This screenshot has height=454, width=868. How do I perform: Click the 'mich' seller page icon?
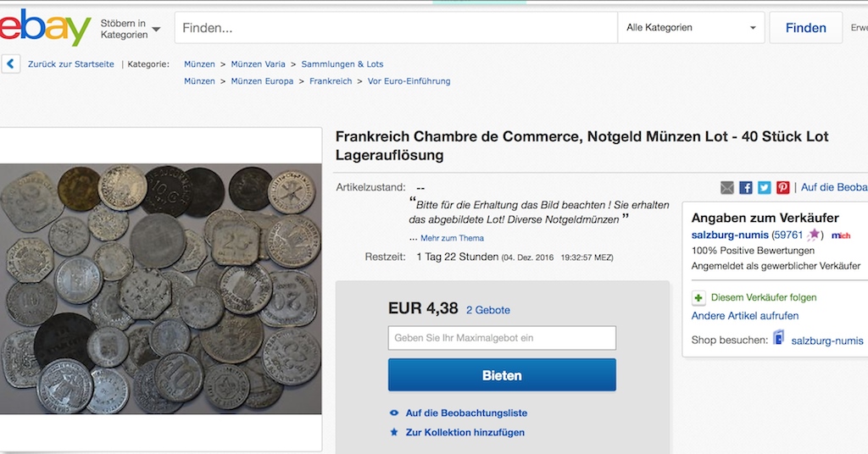coord(840,235)
